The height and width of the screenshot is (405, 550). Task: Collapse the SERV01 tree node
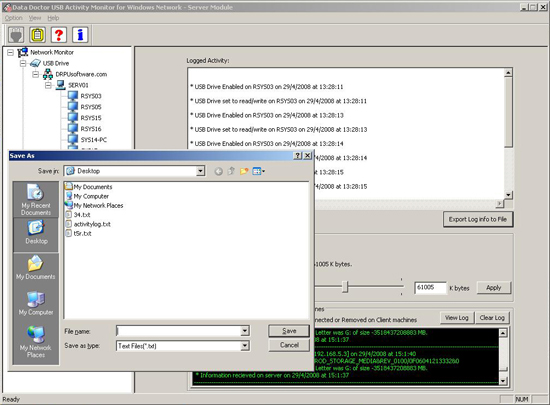point(48,85)
